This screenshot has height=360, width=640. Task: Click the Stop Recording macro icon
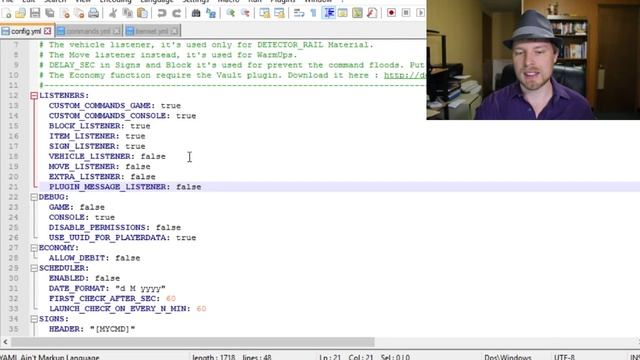[406, 13]
